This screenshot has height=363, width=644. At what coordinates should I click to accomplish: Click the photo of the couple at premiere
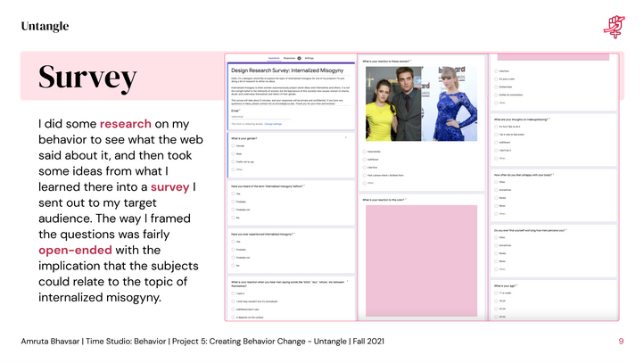pos(393,103)
